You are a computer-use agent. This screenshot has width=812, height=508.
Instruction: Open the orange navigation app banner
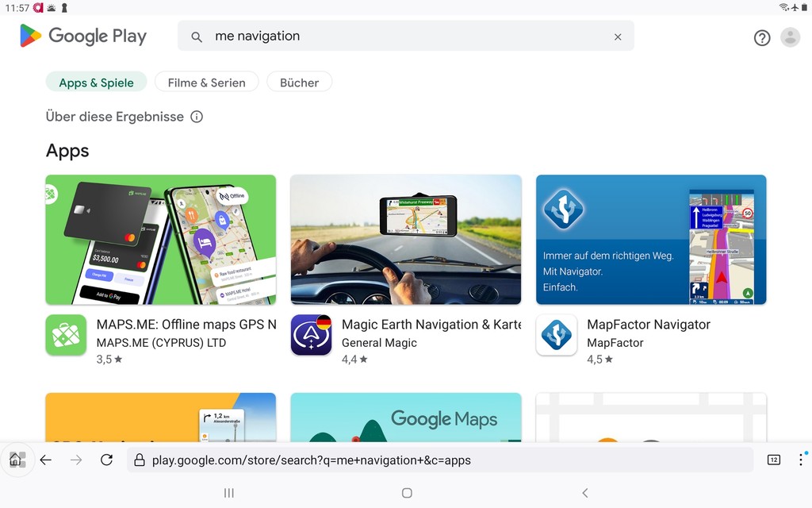(x=160, y=418)
